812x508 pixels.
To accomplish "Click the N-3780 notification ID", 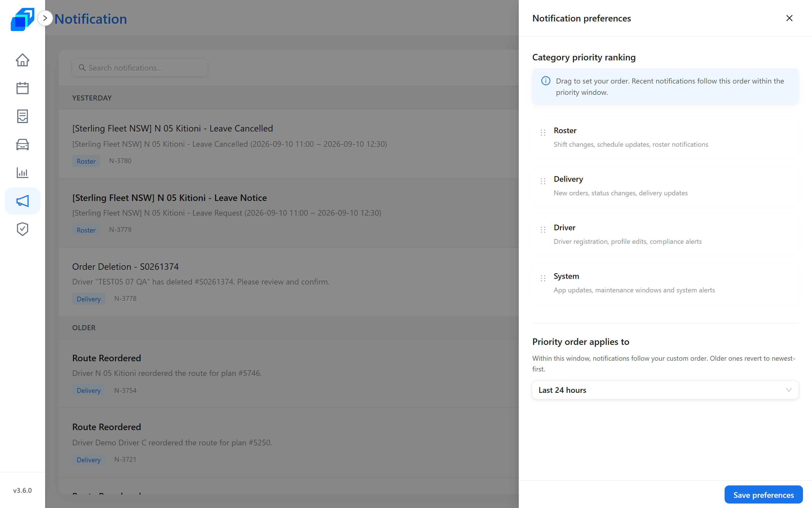I will coord(120,161).
